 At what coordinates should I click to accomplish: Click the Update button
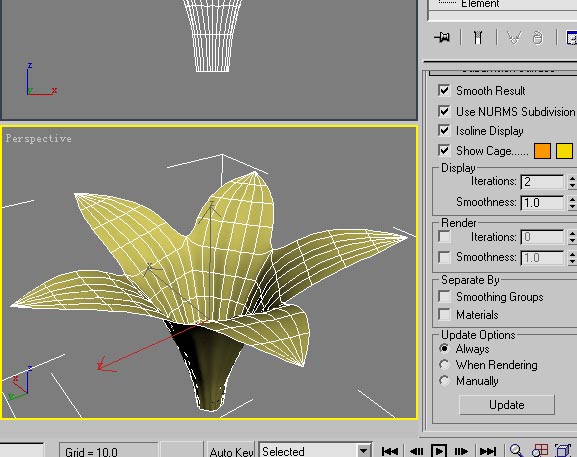tap(507, 405)
